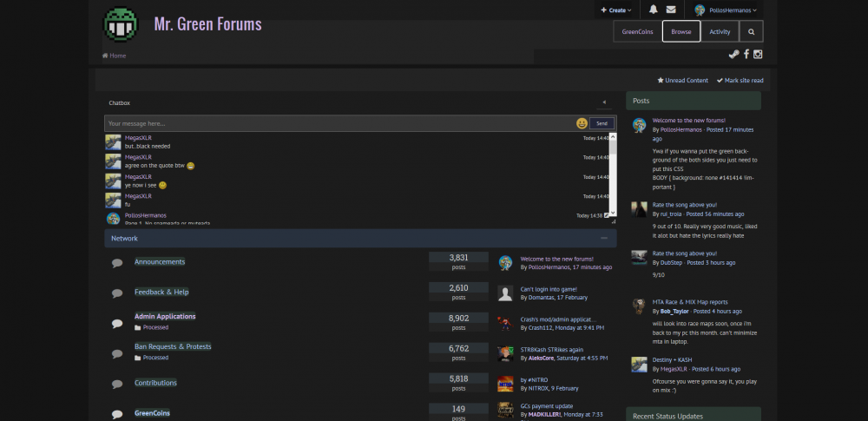Open the Facebook page icon

(746, 55)
